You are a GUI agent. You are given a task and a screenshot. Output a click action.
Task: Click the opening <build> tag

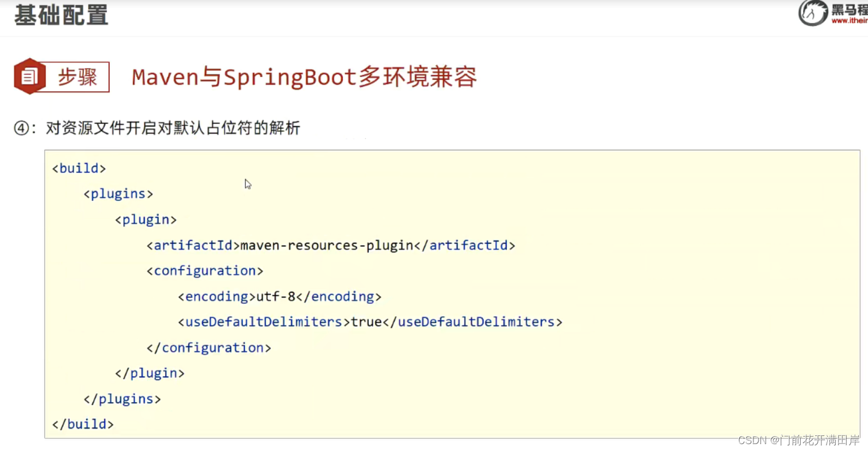(x=79, y=169)
